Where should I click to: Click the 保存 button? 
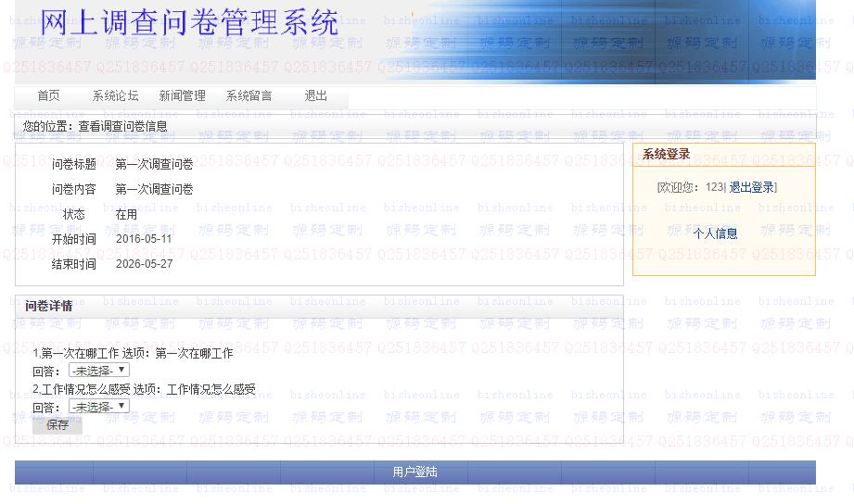click(x=57, y=424)
